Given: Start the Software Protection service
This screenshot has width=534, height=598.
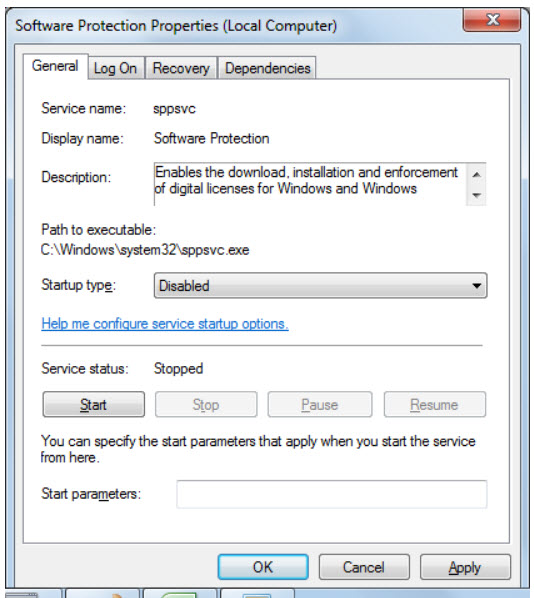Looking at the screenshot, I should click(93, 404).
